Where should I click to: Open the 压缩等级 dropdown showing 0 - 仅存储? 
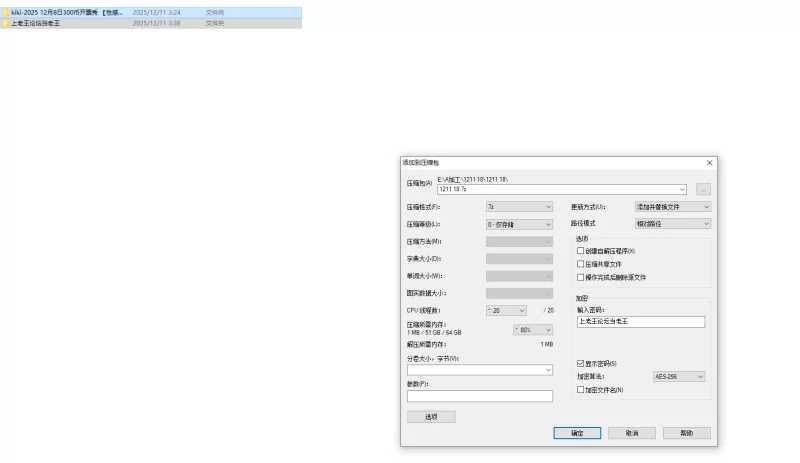(x=519, y=224)
